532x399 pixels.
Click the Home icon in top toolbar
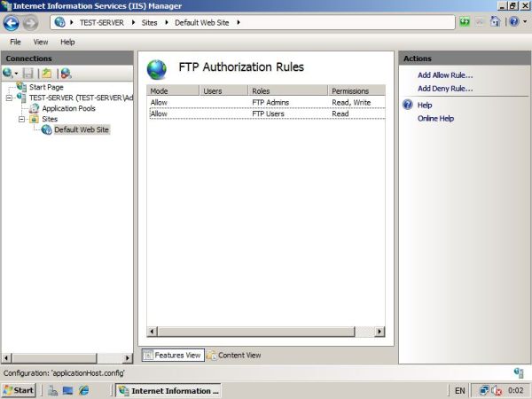pyautogui.click(x=496, y=22)
